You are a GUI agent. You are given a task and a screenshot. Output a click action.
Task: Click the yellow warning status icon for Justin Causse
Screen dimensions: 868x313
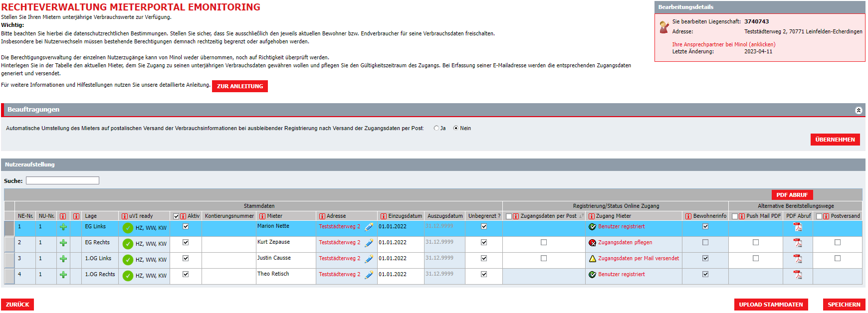[593, 259]
